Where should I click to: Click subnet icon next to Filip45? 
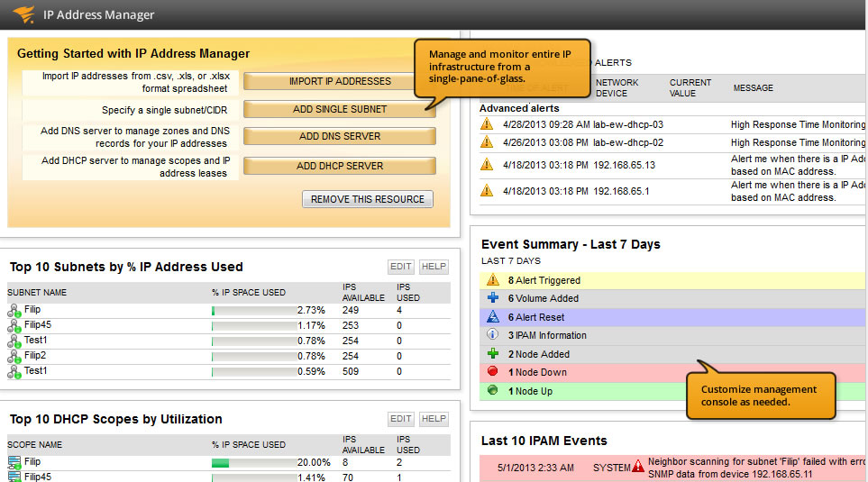click(14, 326)
